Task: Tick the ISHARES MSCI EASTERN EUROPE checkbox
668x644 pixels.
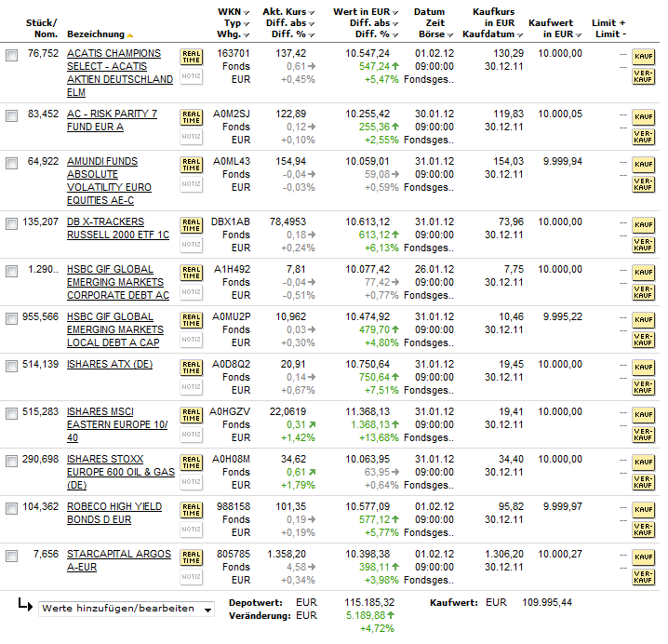Action: click(x=11, y=413)
